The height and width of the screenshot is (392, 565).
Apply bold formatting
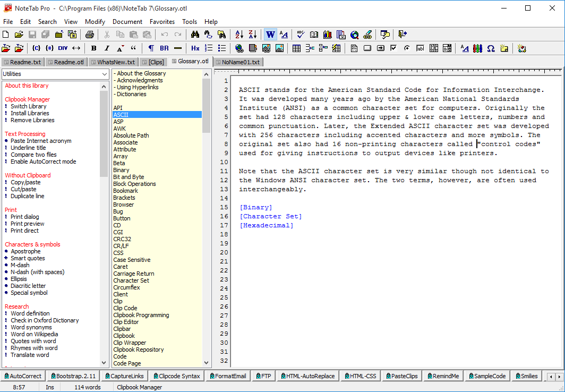pos(93,48)
